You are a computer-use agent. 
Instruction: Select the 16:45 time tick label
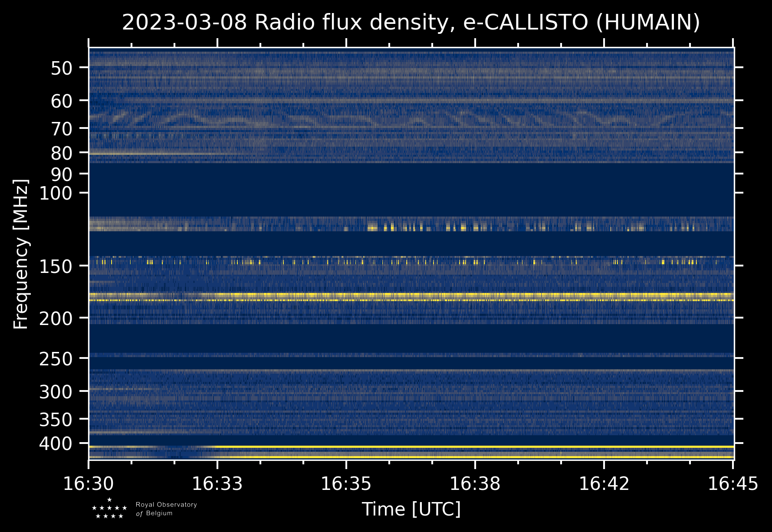[733, 483]
